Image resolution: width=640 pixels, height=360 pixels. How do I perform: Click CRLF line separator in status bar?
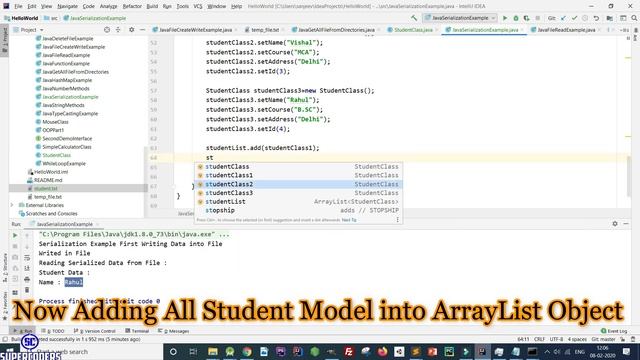pos(539,339)
